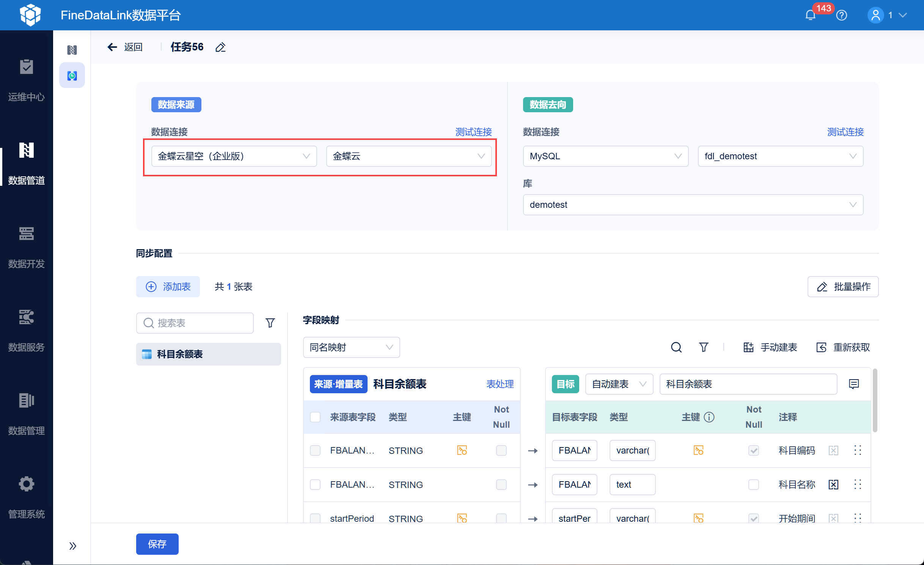Open 数据管理 in the sidebar
The height and width of the screenshot is (565, 924).
point(27,414)
